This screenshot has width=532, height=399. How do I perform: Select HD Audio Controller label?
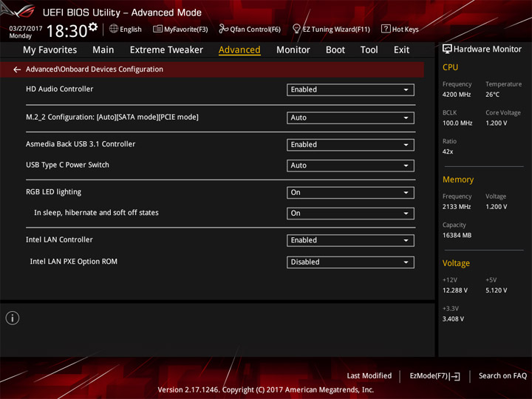point(59,89)
